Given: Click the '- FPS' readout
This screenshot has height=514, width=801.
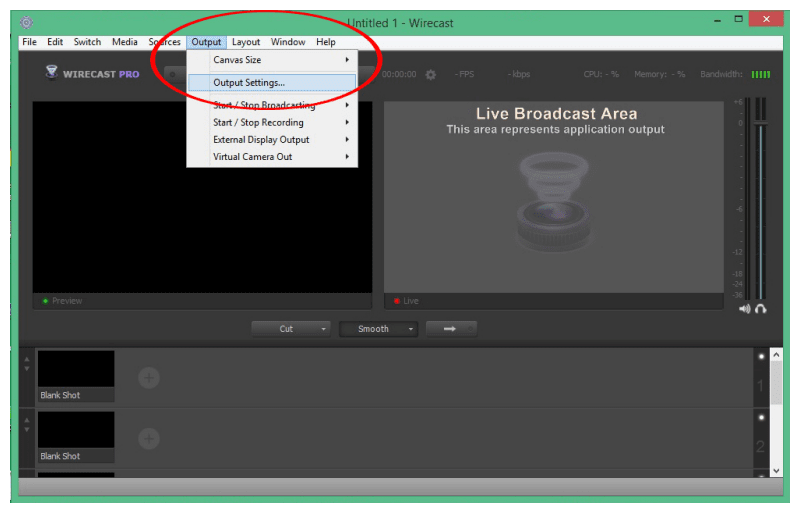Looking at the screenshot, I should pos(464,75).
